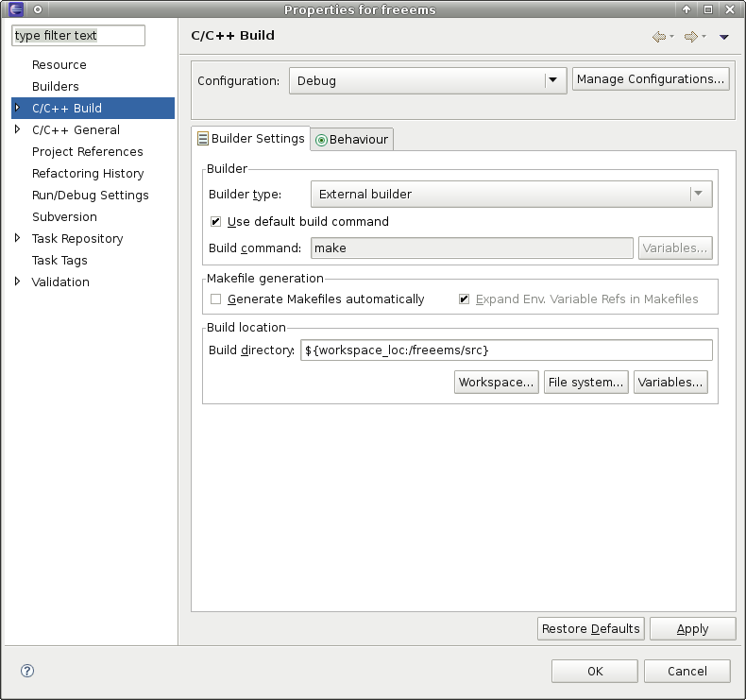Navigate back with the left arrow icon
746x700 pixels.
click(x=659, y=37)
